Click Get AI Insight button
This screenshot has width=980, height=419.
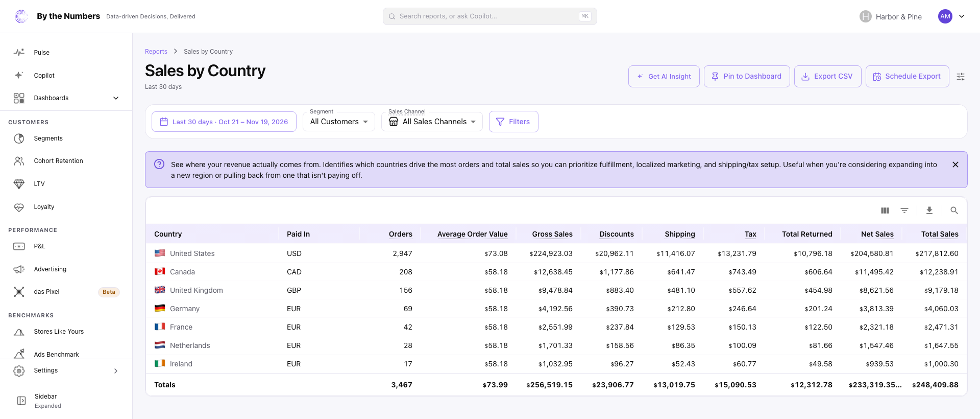664,77
